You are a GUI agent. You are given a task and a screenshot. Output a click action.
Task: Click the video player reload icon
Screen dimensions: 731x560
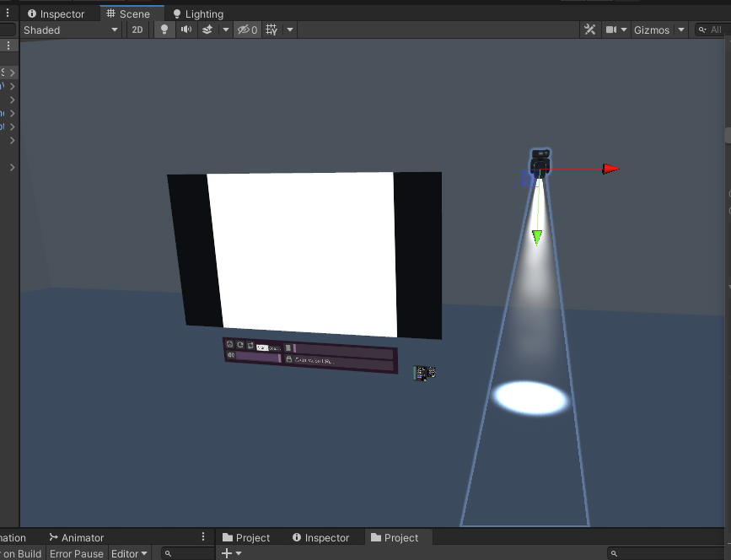[x=240, y=345]
